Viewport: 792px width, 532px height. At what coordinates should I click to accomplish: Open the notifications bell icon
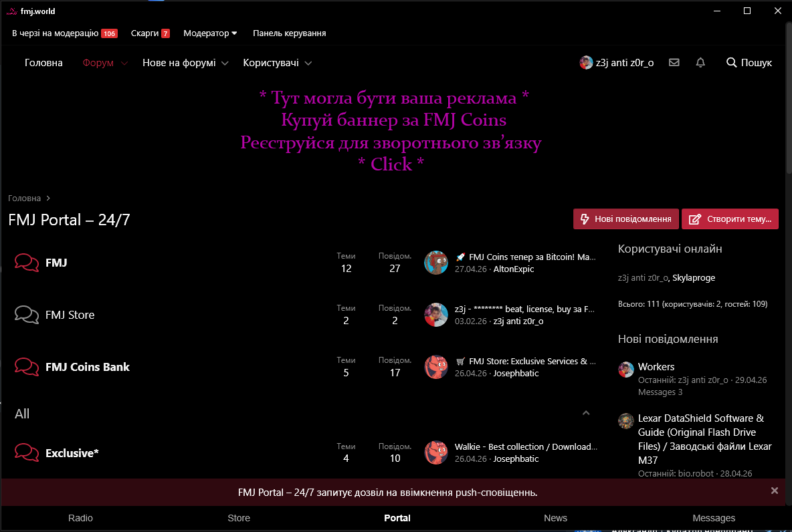pyautogui.click(x=700, y=63)
